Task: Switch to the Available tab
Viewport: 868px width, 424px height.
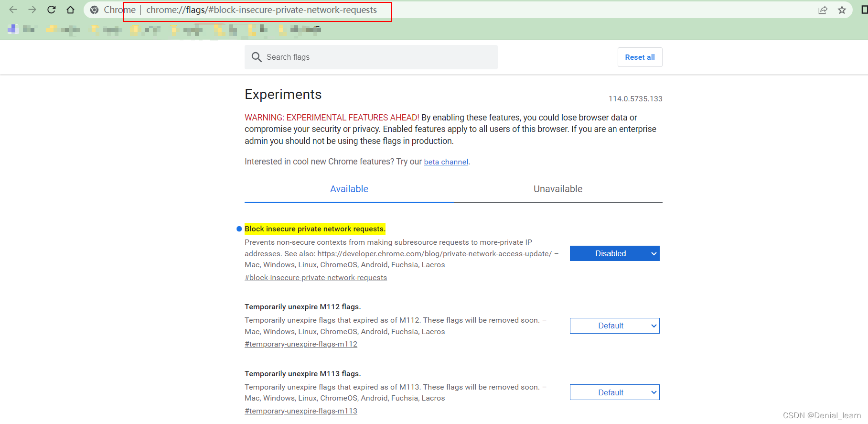Action: point(349,189)
